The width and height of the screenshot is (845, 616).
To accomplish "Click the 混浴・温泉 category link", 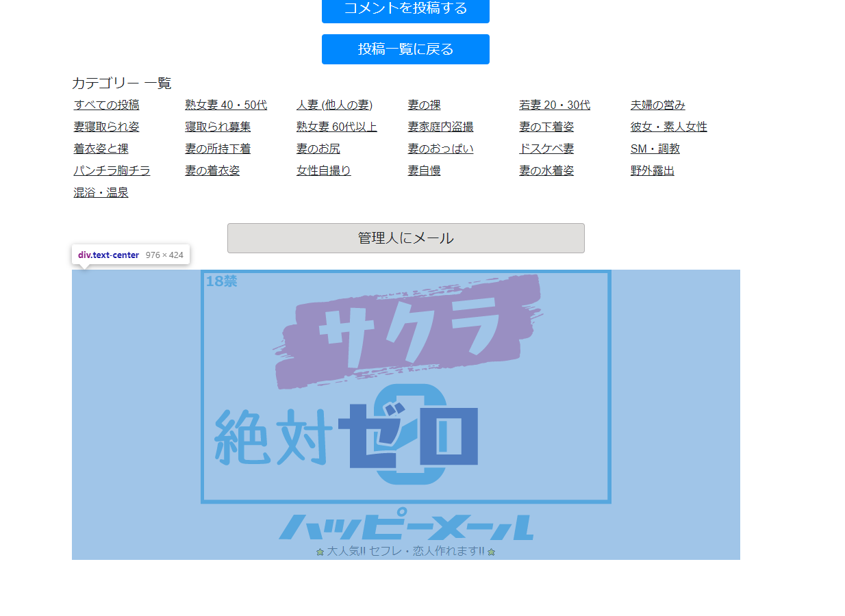I will 101,193.
